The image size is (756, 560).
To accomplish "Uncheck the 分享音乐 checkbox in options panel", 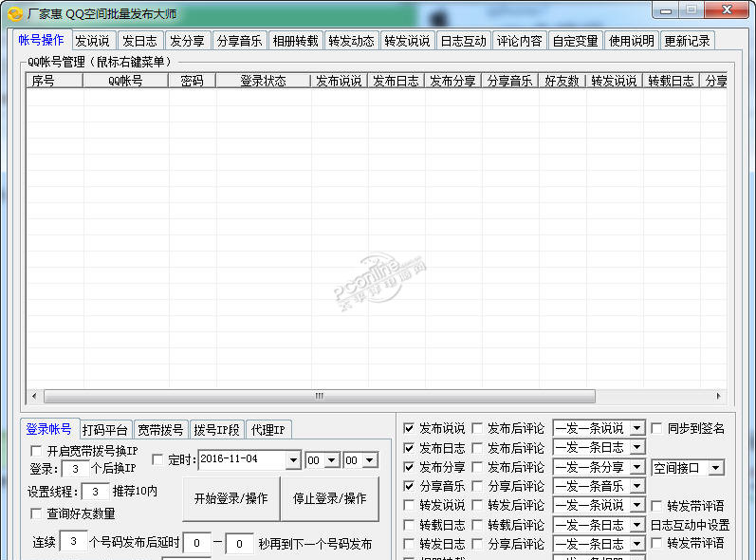I will point(409,486).
